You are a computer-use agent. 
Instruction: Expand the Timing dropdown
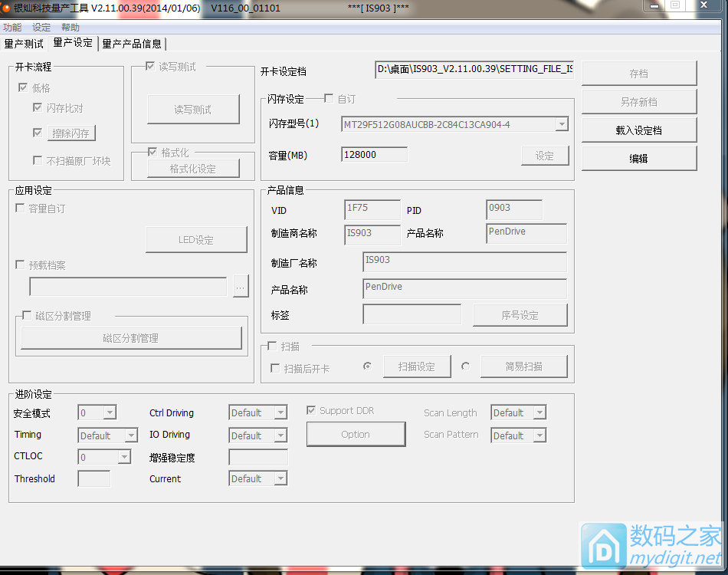(131, 435)
